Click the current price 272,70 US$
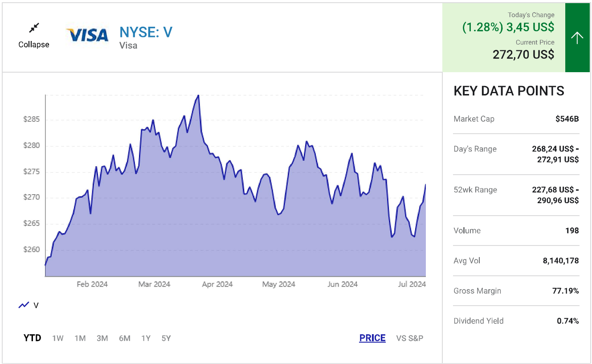Image resolution: width=592 pixels, height=364 pixels. coord(523,55)
